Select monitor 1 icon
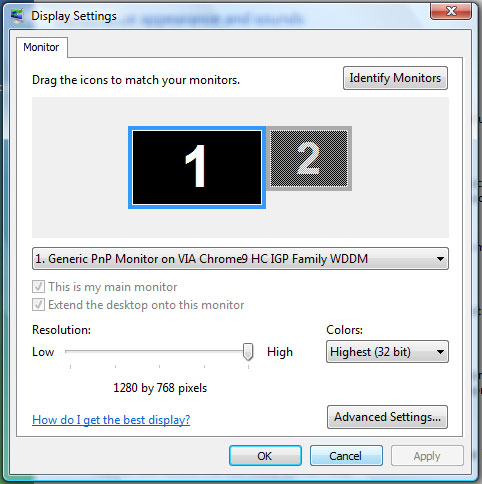The width and height of the screenshot is (482, 484). point(197,167)
